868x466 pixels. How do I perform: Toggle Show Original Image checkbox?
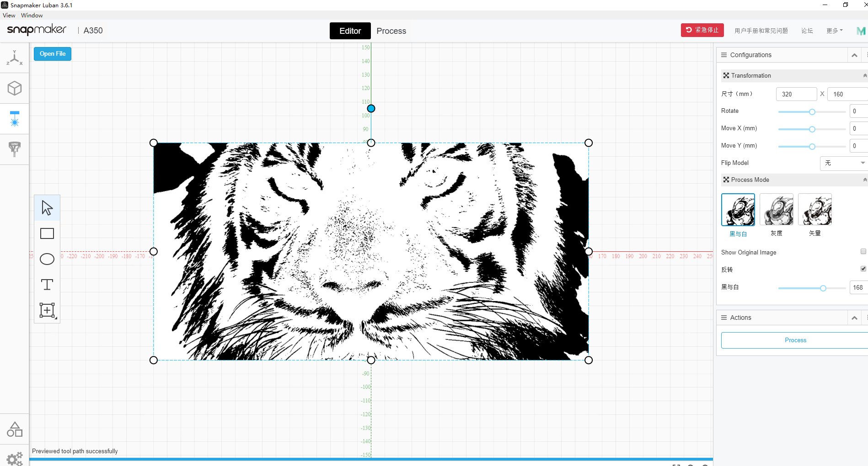click(x=863, y=252)
